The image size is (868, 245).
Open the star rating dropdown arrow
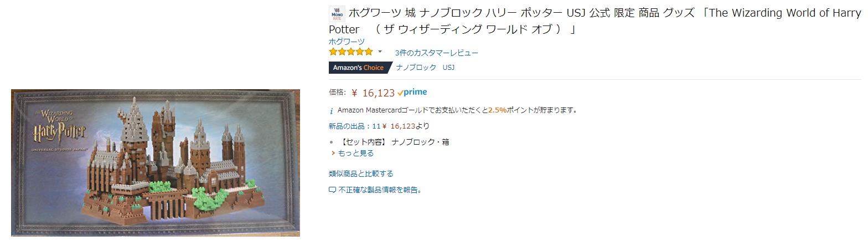pyautogui.click(x=380, y=52)
